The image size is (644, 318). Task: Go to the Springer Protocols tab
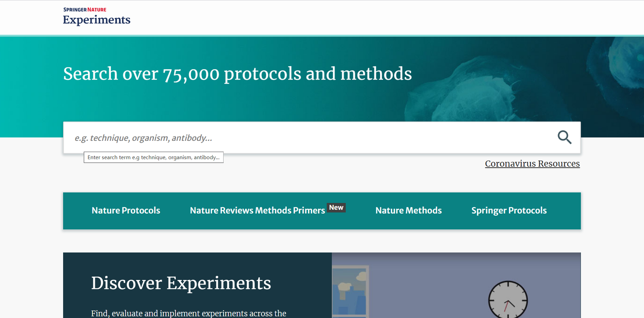coord(509,211)
